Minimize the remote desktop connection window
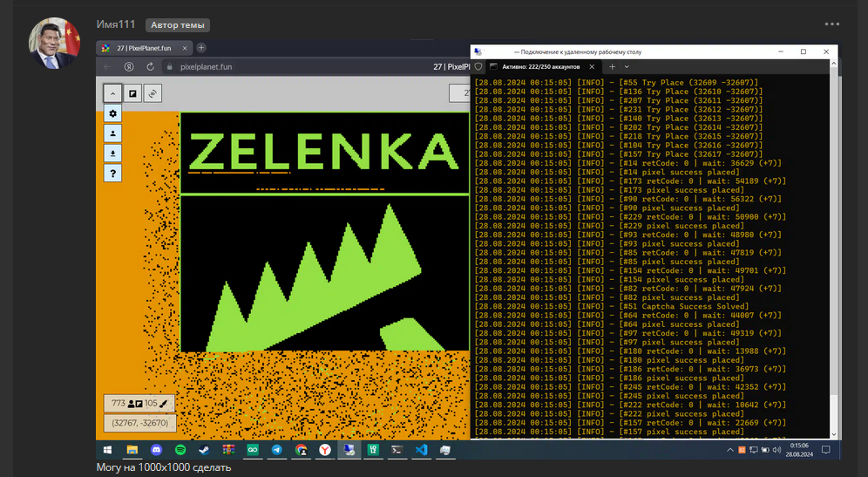The image size is (868, 477). (781, 51)
